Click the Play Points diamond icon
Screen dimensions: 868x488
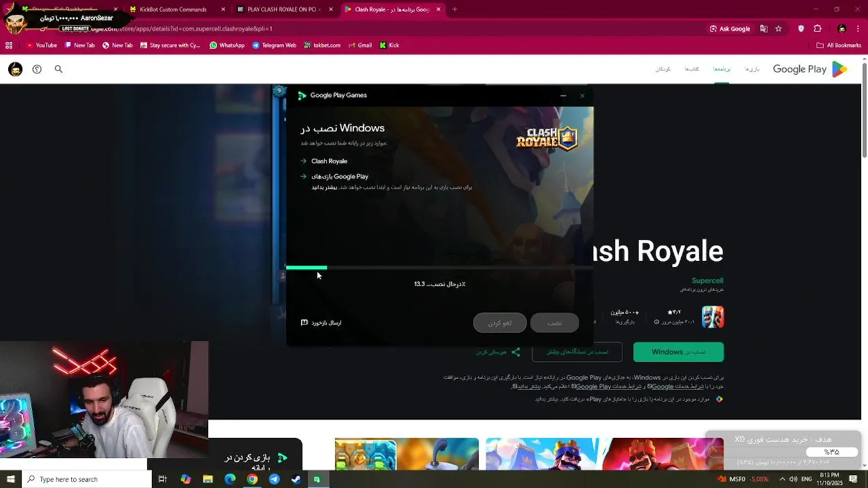pos(719,399)
